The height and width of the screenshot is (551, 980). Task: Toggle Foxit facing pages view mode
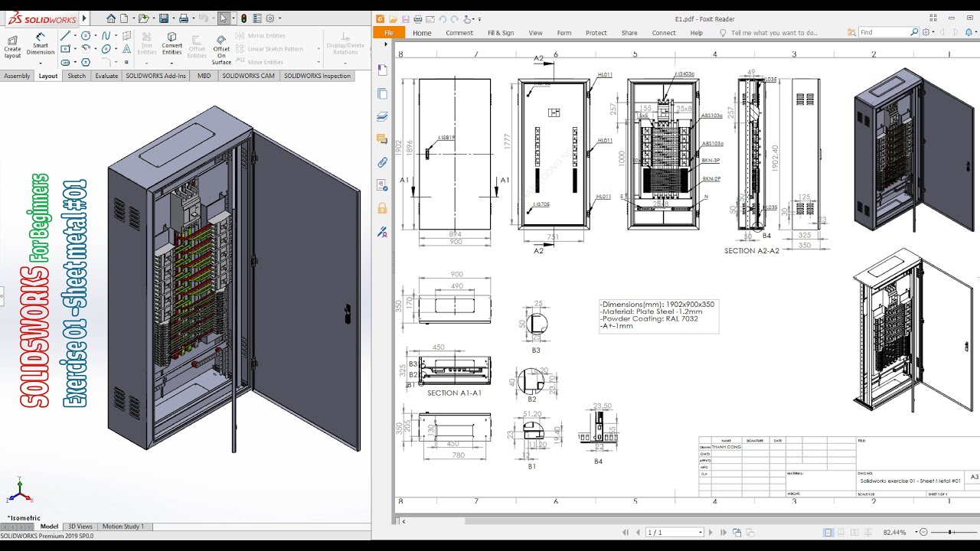(x=854, y=532)
